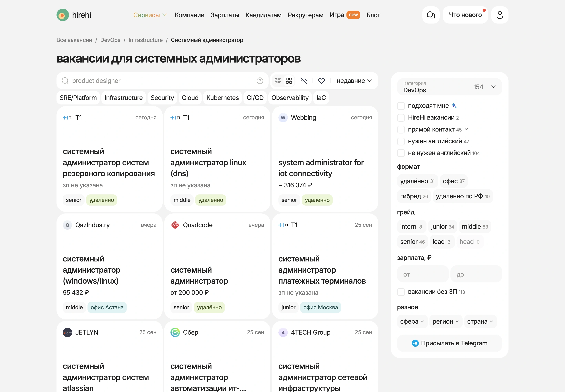Screen dimensions: 565x392
Task: Open the Сервисы dropdown menu
Action: tap(150, 15)
